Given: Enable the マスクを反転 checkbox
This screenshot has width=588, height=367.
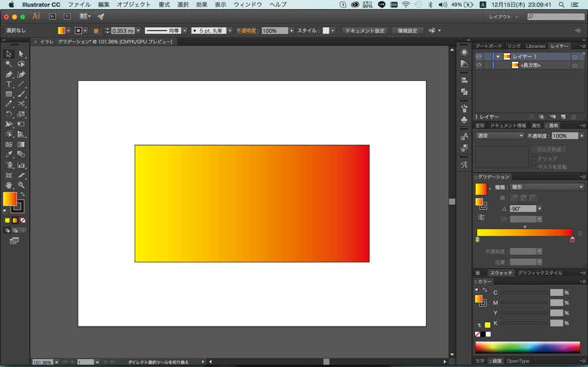Looking at the screenshot, I should pos(534,167).
